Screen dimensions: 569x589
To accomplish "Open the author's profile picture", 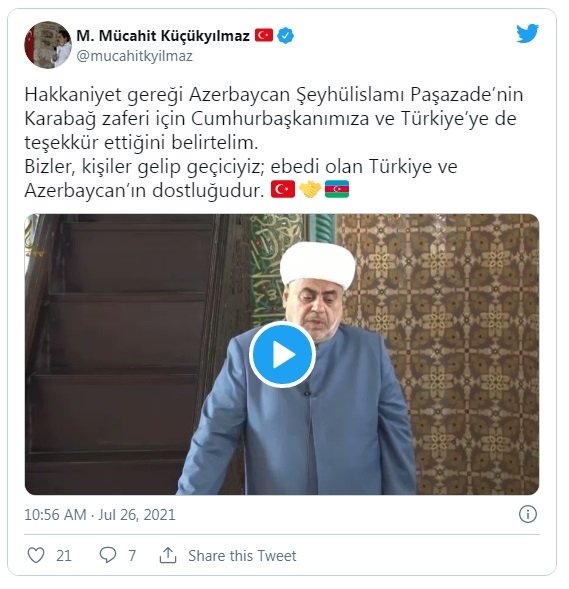I will coord(48,45).
